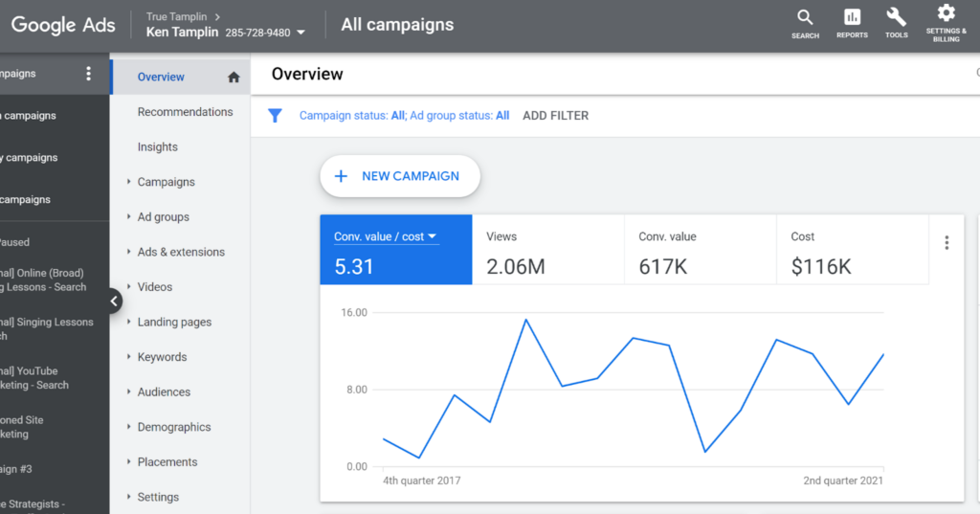Click the account number 285-728-9480
The image size is (980, 514).
(257, 33)
